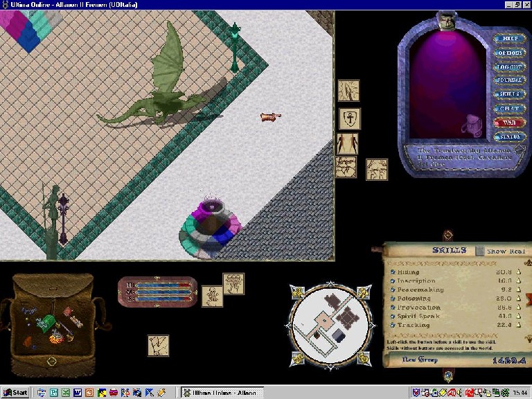Toggle skill lock arrow for Hiding
Viewport: 532px width, 399px height.
click(x=519, y=272)
